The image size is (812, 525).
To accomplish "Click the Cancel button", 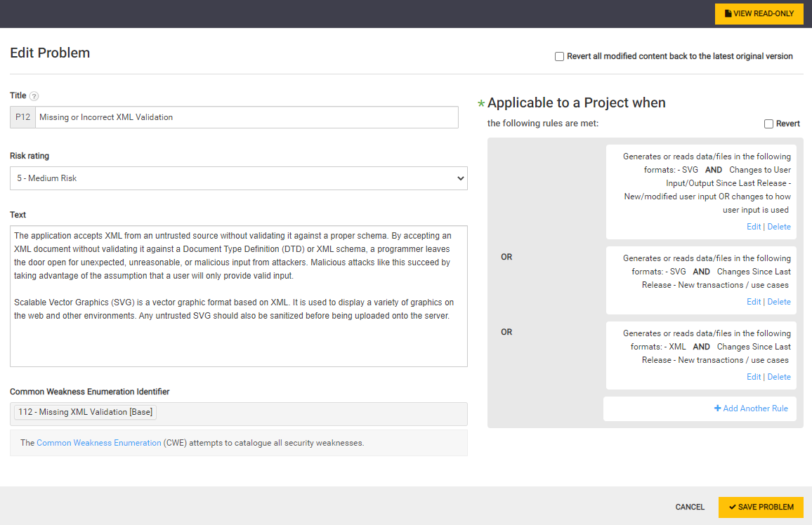I will point(690,507).
